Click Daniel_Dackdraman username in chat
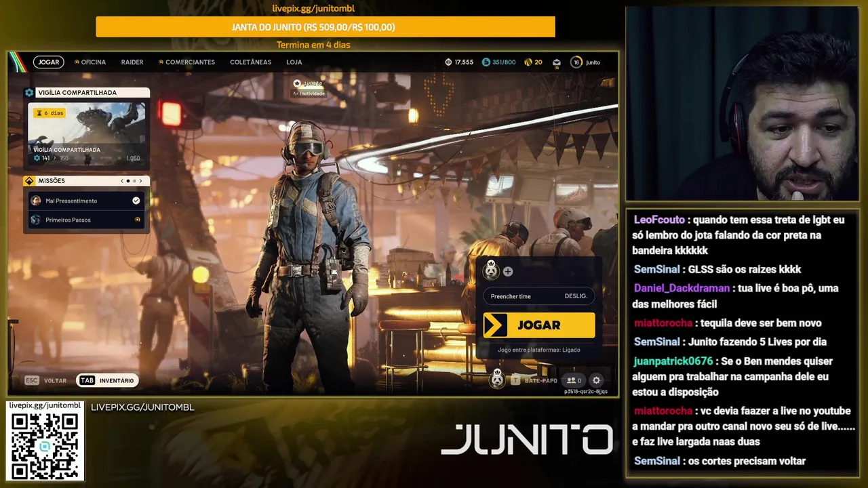 point(682,288)
